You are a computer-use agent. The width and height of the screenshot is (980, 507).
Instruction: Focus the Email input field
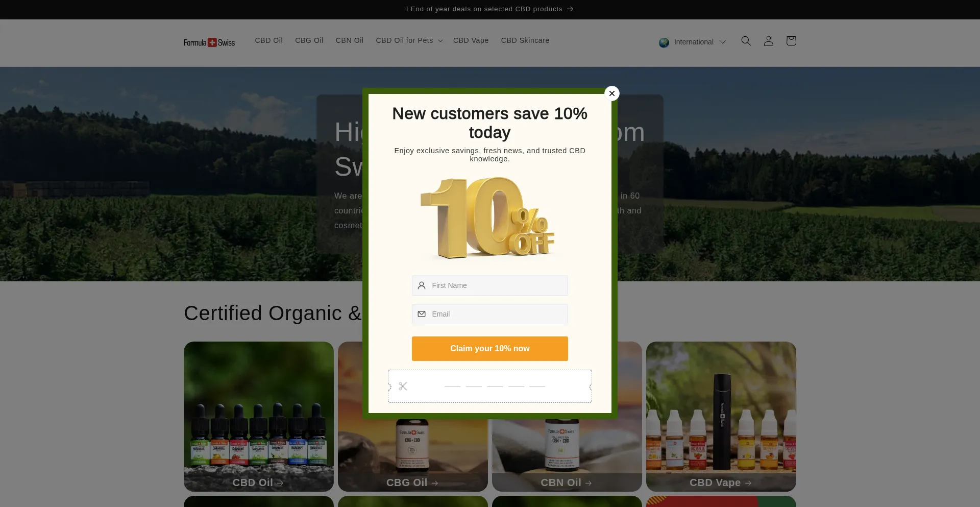pos(489,314)
